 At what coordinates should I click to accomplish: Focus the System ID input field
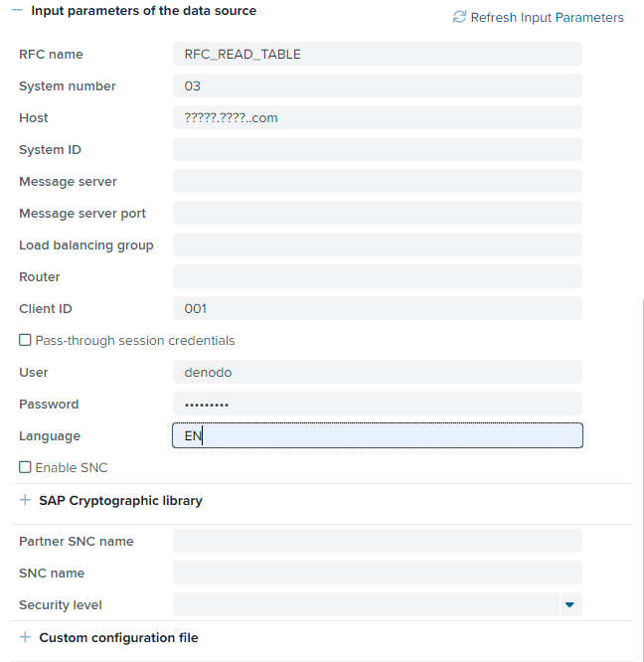(x=378, y=149)
